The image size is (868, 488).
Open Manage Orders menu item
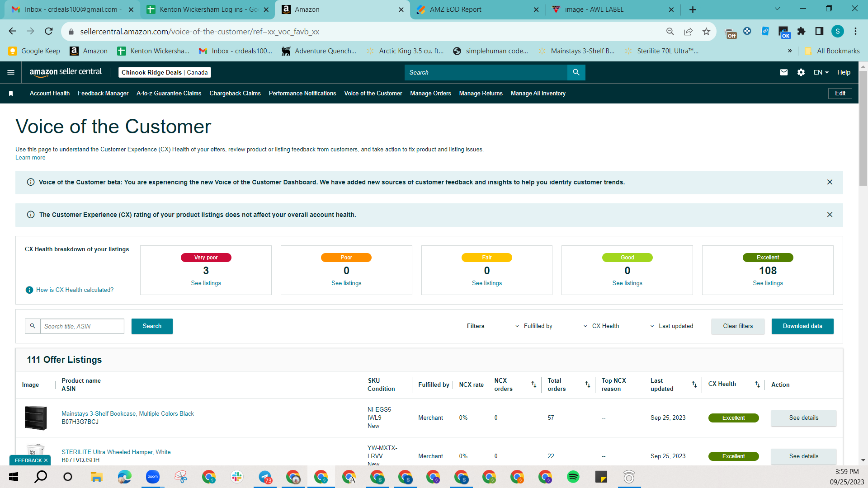click(x=430, y=94)
